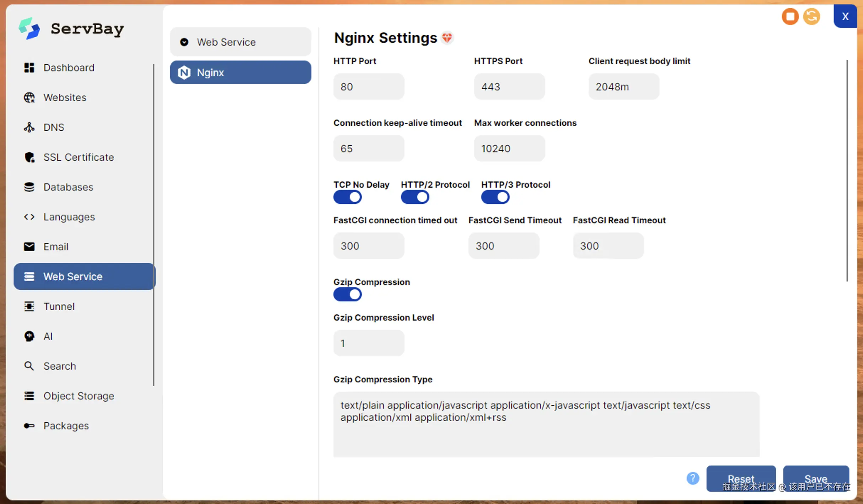Switch off the HTTP/2 Protocol toggle
This screenshot has width=863, height=504.
point(415,197)
